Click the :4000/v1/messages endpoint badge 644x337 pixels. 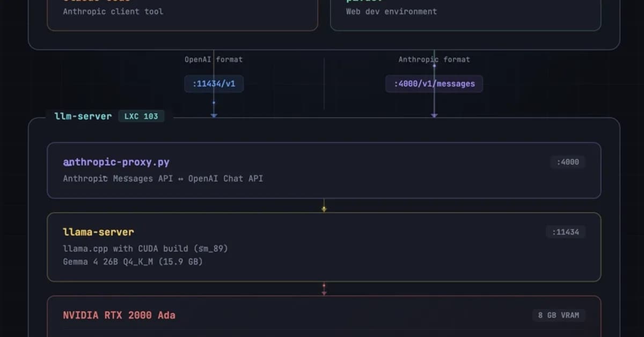point(434,84)
